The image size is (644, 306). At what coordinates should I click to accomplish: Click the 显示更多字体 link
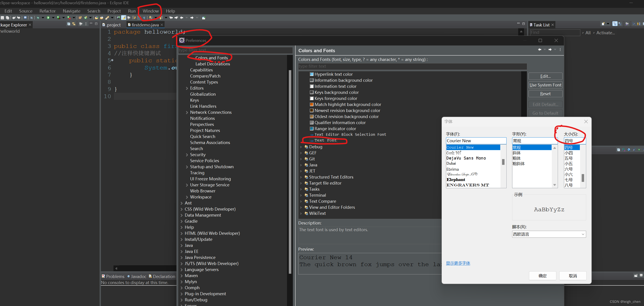[x=458, y=263]
